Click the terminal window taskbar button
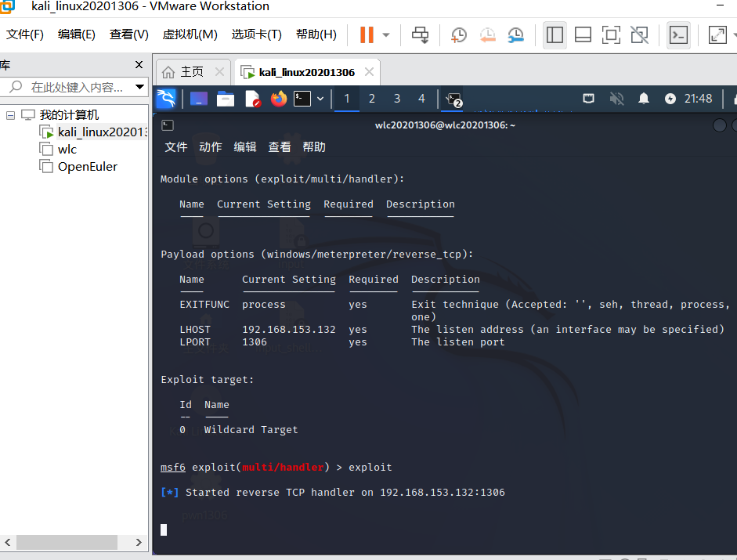Screen dimensions: 737x560 (x=454, y=99)
